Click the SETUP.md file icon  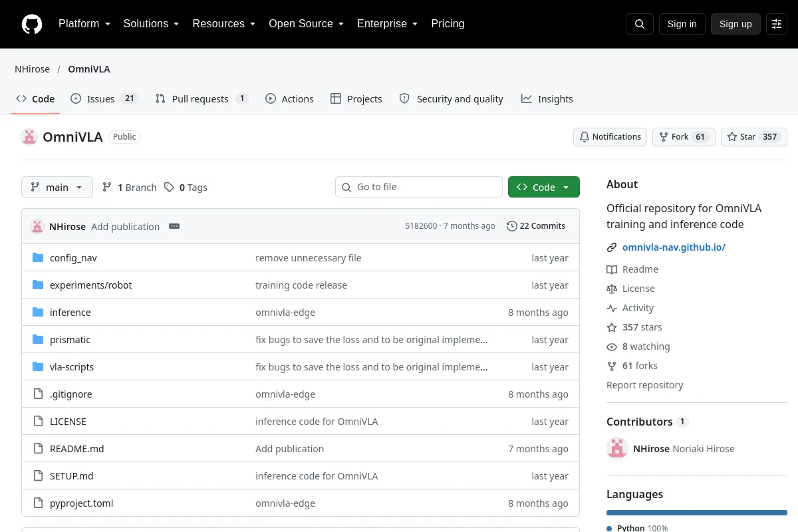coord(38,476)
